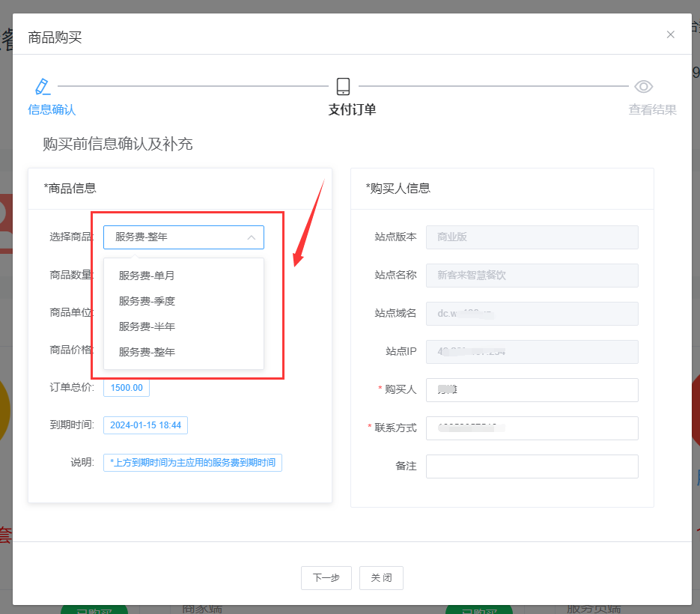Click the 站点IP field
Screen dimensions: 700x614
[x=532, y=352]
